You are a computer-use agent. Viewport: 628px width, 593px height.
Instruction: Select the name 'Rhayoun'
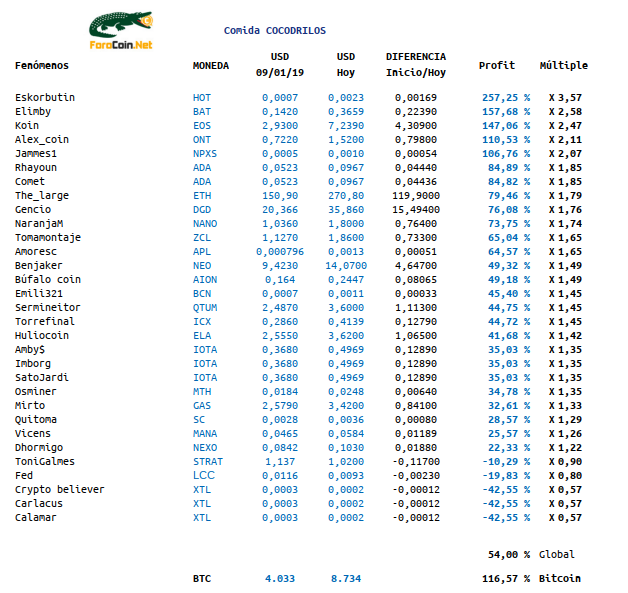click(36, 168)
